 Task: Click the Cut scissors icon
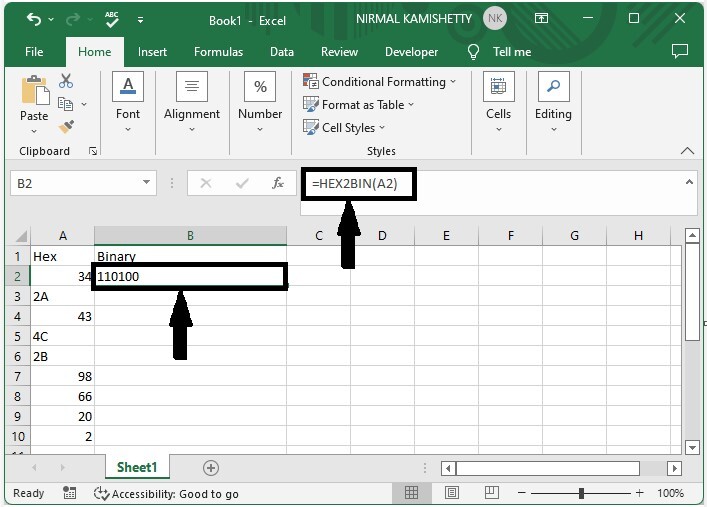click(66, 81)
